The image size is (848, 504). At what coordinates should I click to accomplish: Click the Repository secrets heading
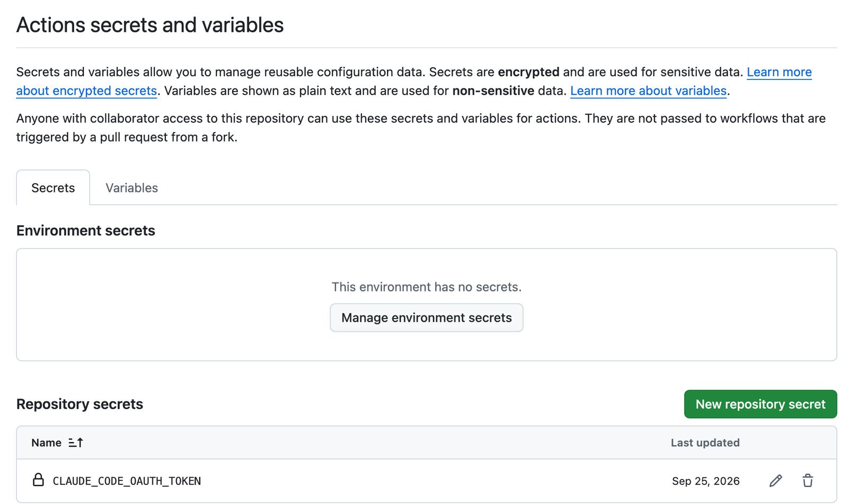(79, 404)
